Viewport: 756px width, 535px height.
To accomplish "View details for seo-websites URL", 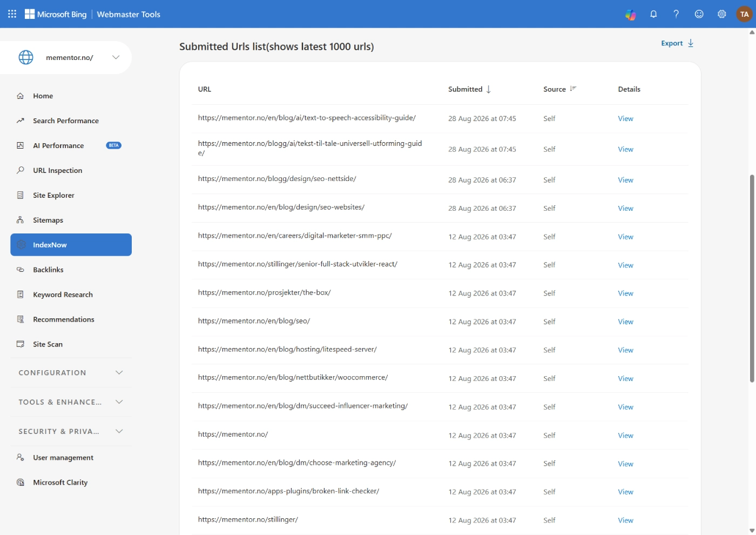I will 625,208.
